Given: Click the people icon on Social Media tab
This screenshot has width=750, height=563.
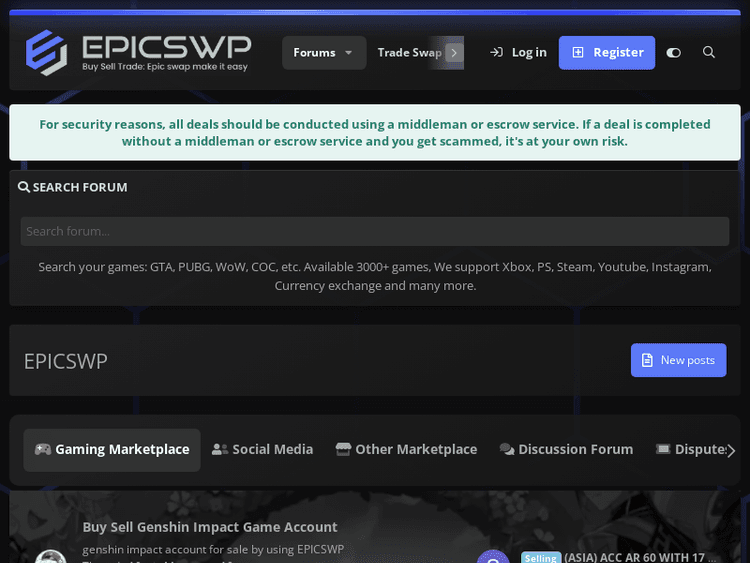Looking at the screenshot, I should pos(220,450).
